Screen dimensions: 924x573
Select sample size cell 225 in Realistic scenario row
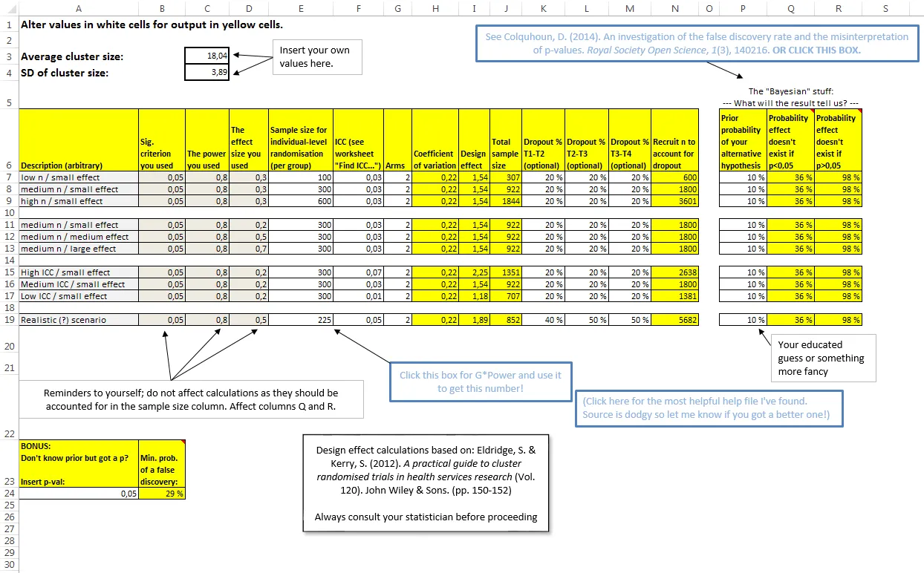[x=300, y=320]
